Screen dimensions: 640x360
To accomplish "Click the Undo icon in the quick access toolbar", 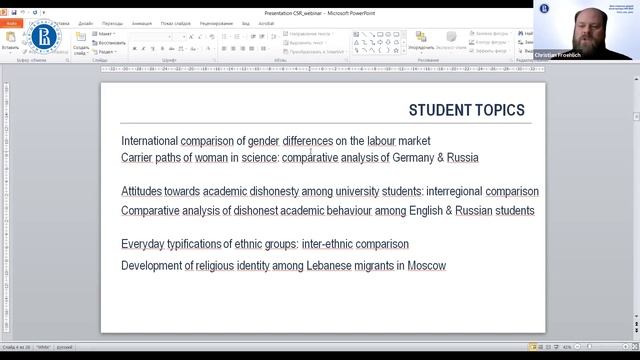I will pos(23,13).
